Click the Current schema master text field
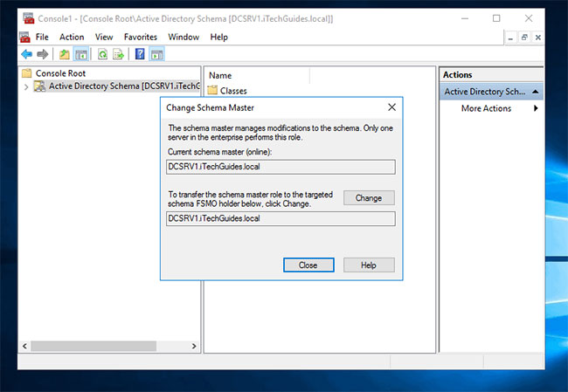 (281, 167)
